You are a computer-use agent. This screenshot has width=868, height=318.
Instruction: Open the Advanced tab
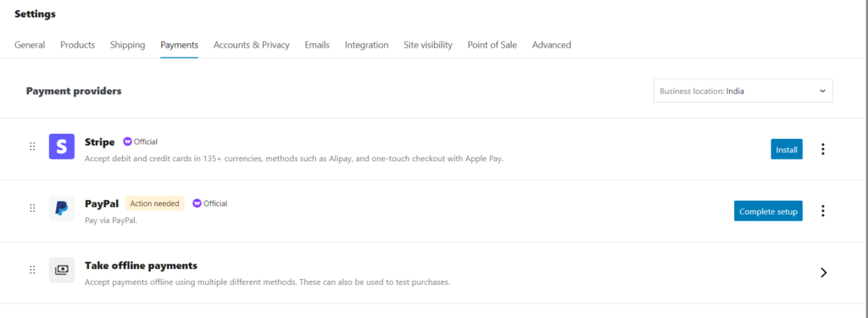(x=551, y=45)
